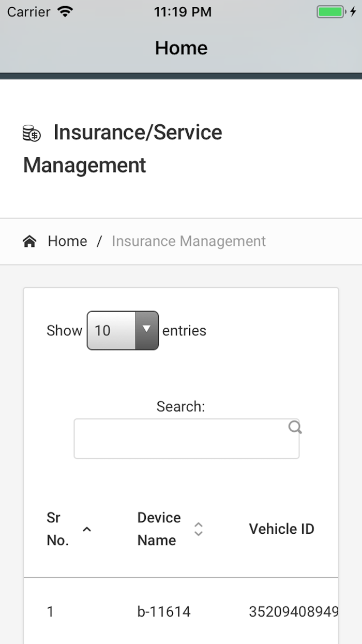The width and height of the screenshot is (362, 644).
Task: Tap the 11:19 PM clock in the status bar
Action: click(x=183, y=12)
